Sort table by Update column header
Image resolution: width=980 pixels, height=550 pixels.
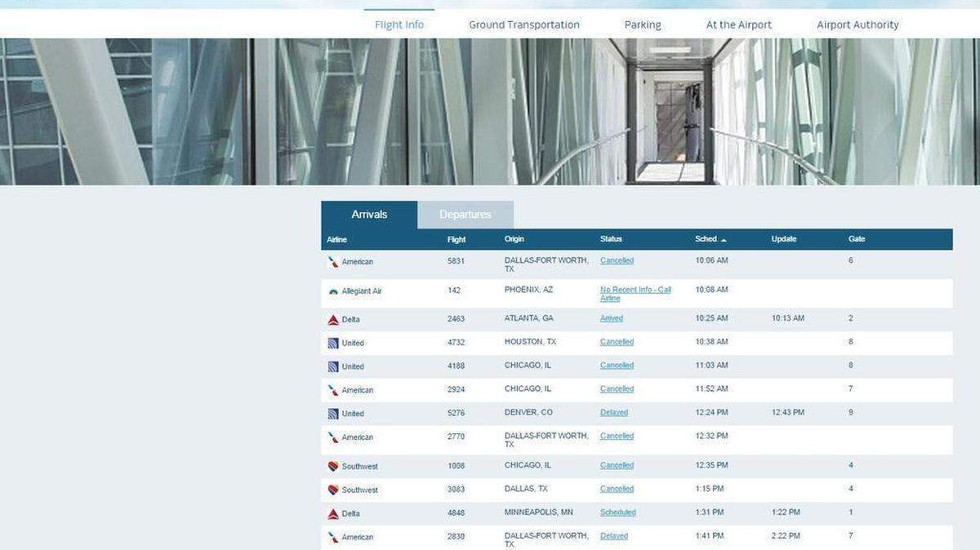[784, 239]
